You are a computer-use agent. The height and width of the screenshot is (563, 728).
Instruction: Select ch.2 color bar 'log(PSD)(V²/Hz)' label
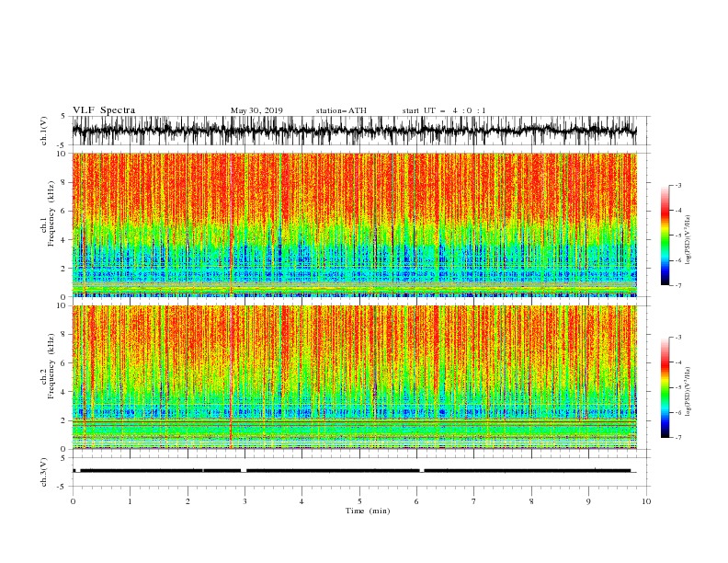(x=688, y=392)
